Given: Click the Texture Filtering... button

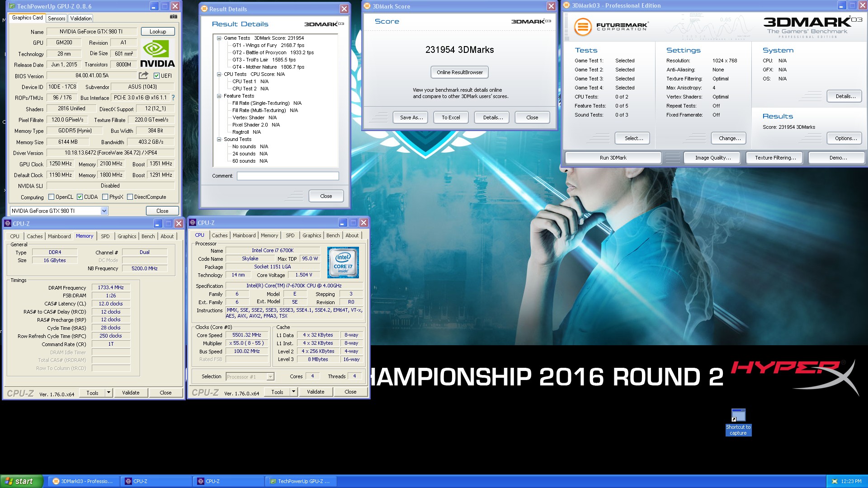Looking at the screenshot, I should click(x=775, y=158).
